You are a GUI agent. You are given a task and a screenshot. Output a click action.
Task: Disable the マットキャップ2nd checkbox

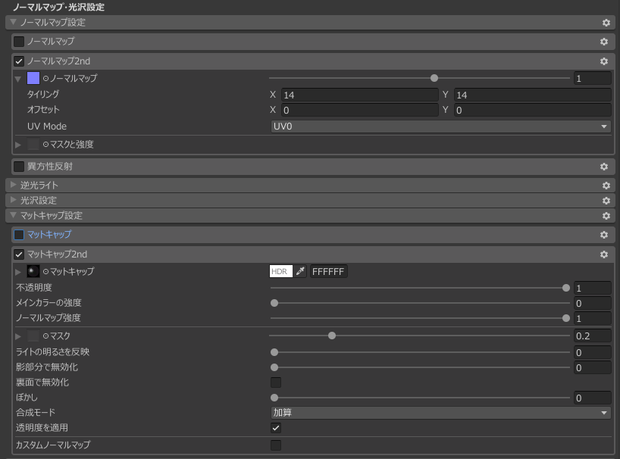tap(19, 254)
